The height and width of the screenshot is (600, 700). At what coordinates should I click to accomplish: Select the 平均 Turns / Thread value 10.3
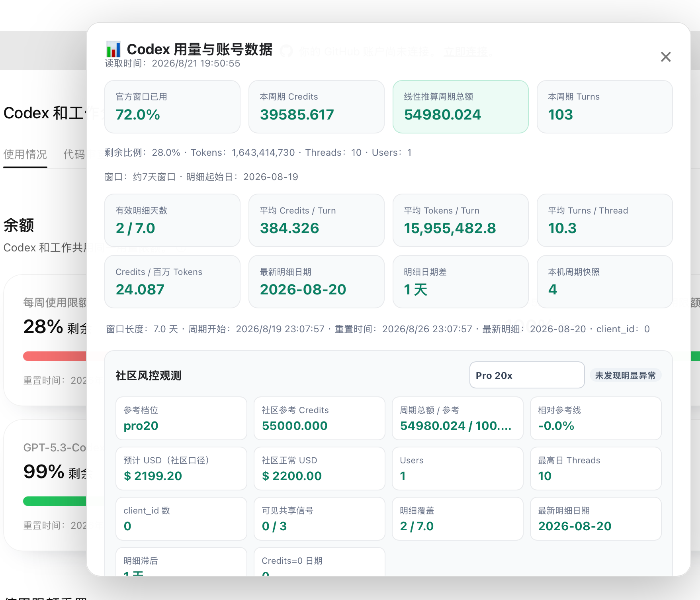pyautogui.click(x=562, y=228)
